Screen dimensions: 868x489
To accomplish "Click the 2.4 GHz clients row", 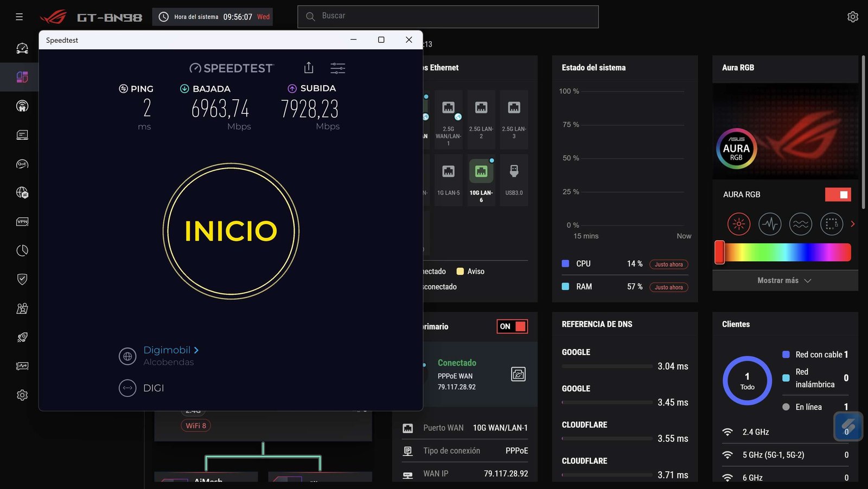I will [785, 432].
